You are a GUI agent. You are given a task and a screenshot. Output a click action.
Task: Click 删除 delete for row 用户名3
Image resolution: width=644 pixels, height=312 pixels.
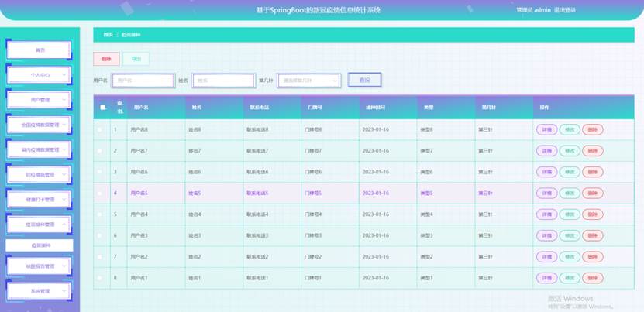(593, 235)
